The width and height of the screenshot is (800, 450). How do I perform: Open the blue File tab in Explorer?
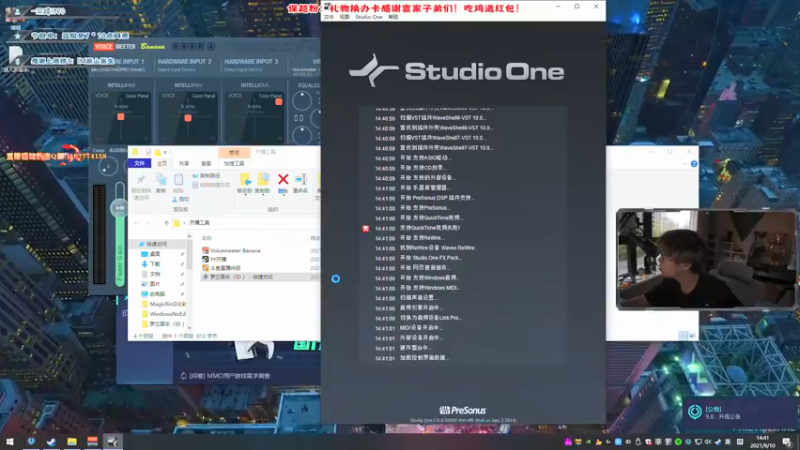[x=139, y=163]
